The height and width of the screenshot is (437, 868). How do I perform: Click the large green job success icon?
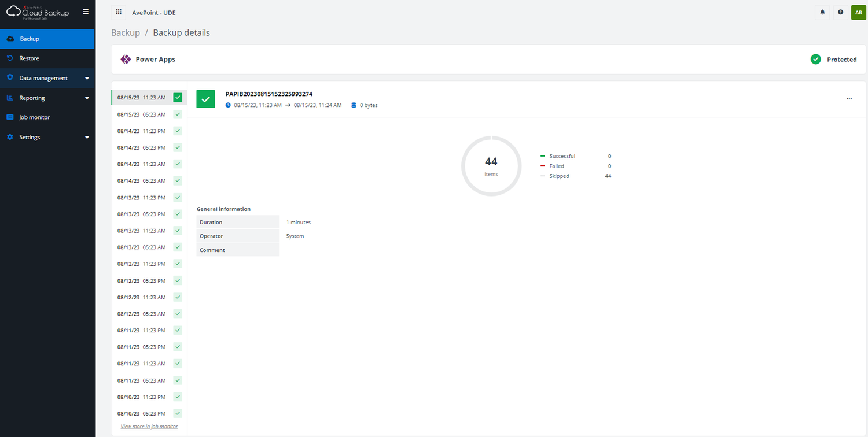205,99
